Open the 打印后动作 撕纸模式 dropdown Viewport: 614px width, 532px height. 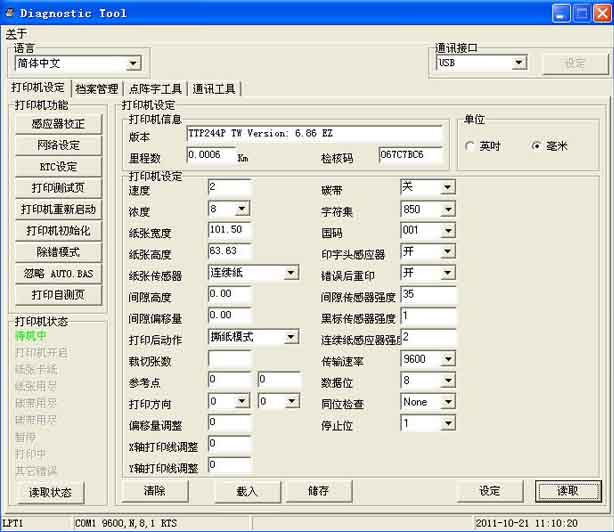tap(290, 337)
